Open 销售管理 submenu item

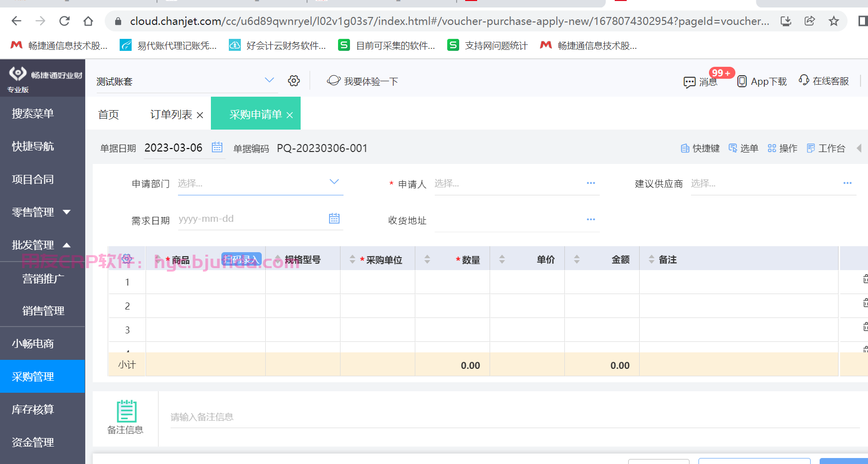[x=42, y=311]
